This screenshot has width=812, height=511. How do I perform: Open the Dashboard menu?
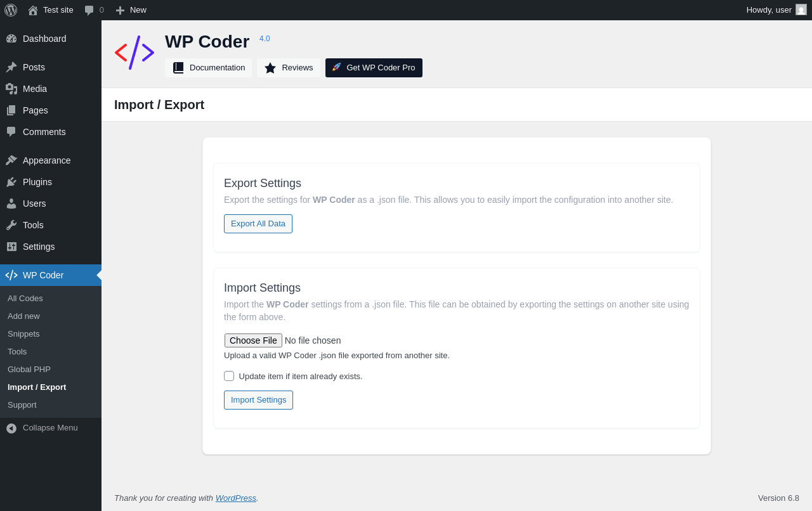pos(51,39)
